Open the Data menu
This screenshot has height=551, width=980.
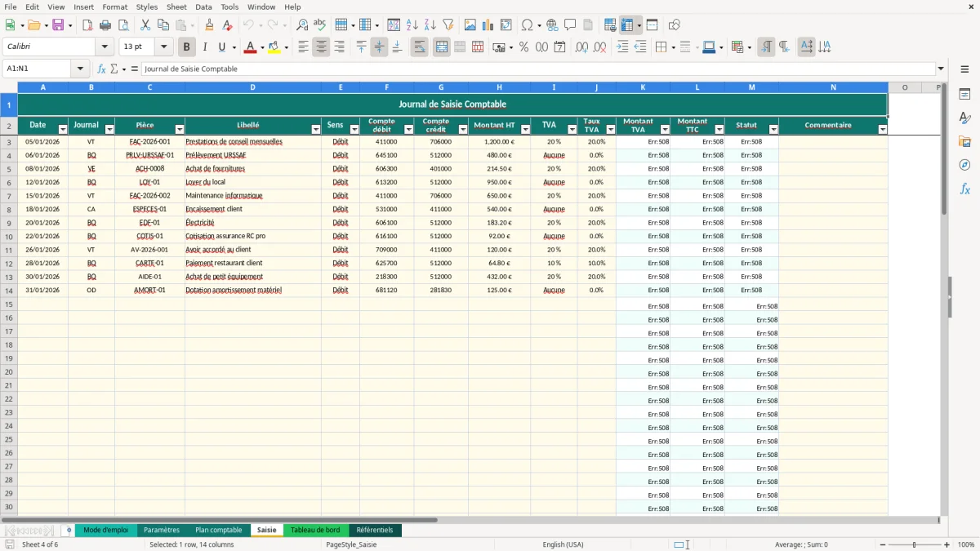pyautogui.click(x=203, y=7)
